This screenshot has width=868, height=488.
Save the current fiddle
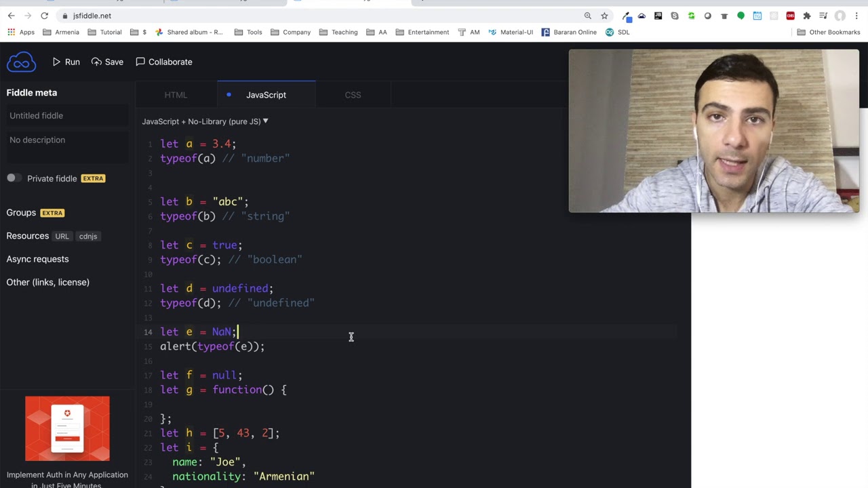pos(107,62)
